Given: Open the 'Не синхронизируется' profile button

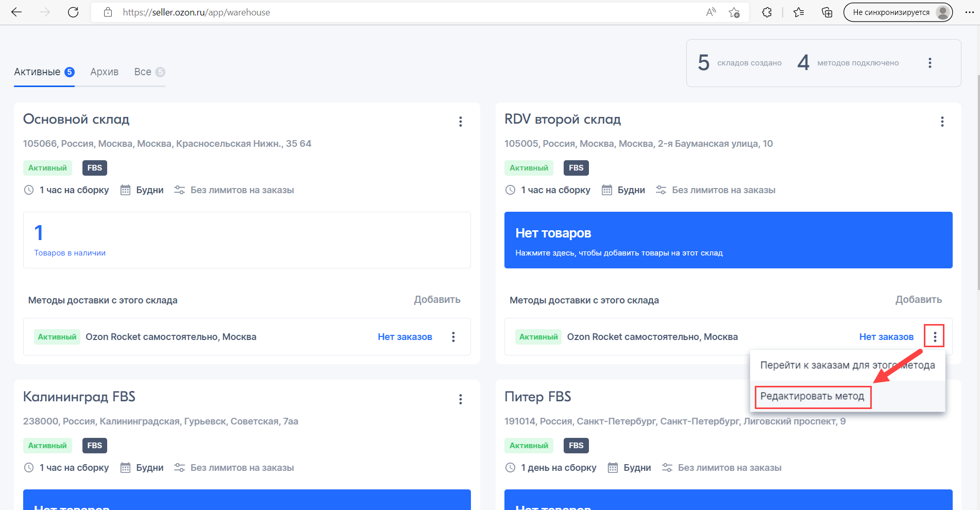Looking at the screenshot, I should (898, 12).
